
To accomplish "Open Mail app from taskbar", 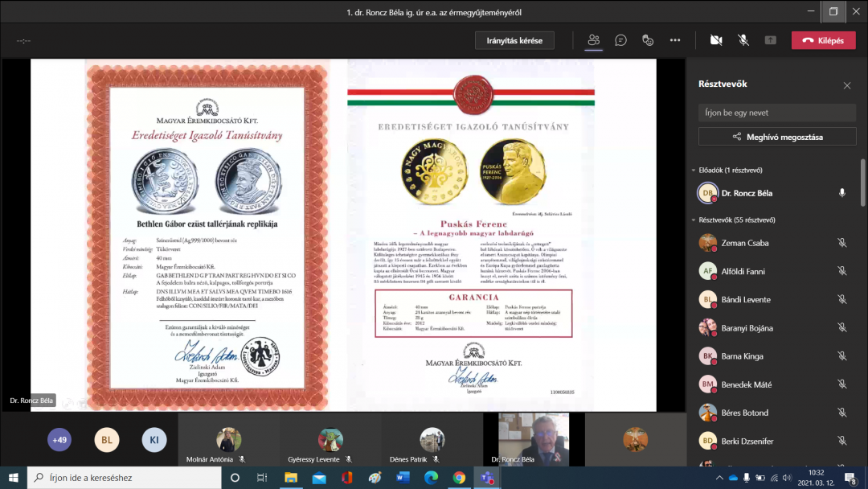I will pyautogui.click(x=319, y=478).
